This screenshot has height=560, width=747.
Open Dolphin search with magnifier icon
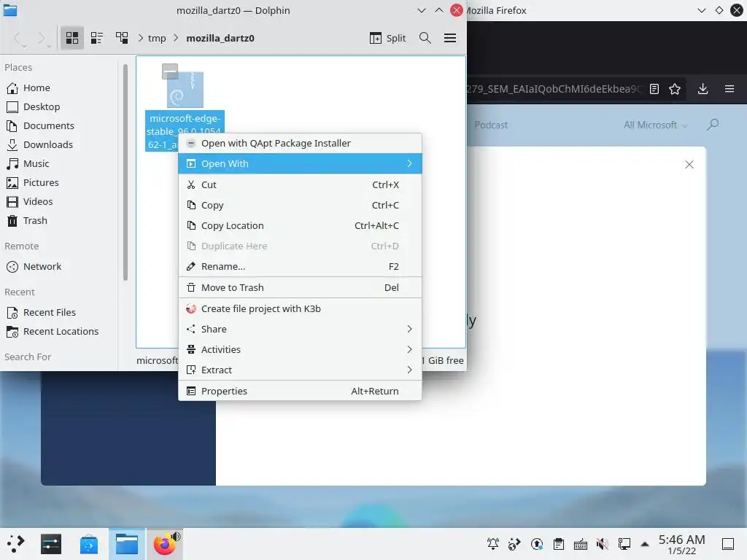425,38
